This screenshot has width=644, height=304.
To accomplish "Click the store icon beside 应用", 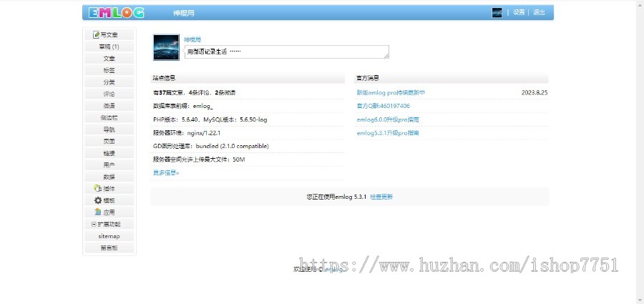I will pyautogui.click(x=98, y=212).
